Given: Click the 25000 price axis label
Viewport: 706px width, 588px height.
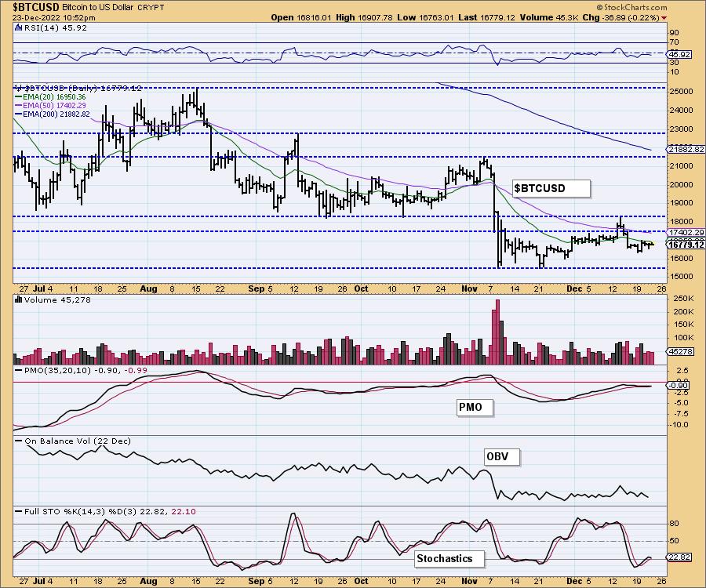Looking at the screenshot, I should (681, 91).
